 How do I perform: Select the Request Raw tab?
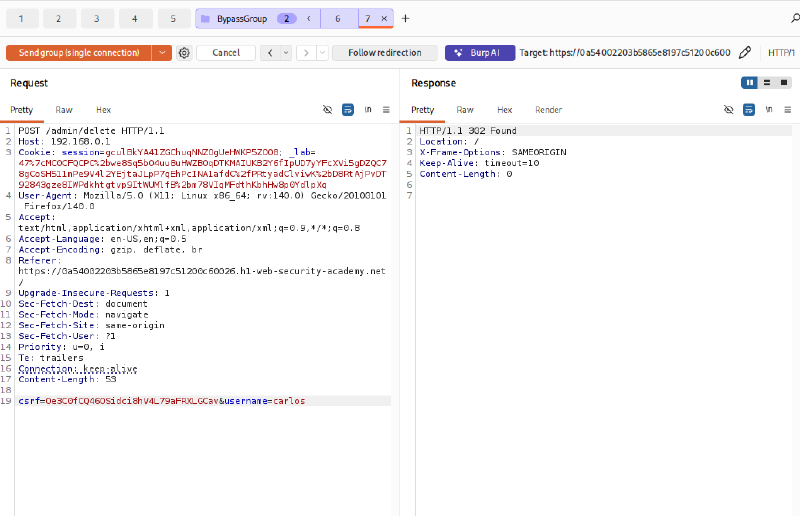tap(64, 110)
